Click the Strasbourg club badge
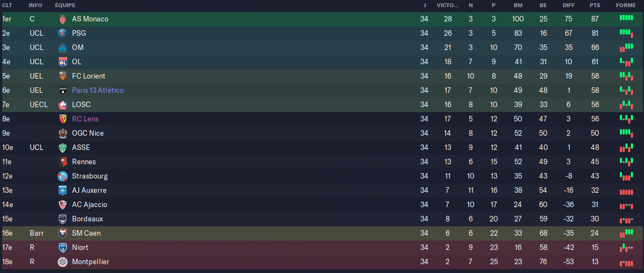Image resolution: width=644 pixels, height=273 pixels. click(63, 176)
